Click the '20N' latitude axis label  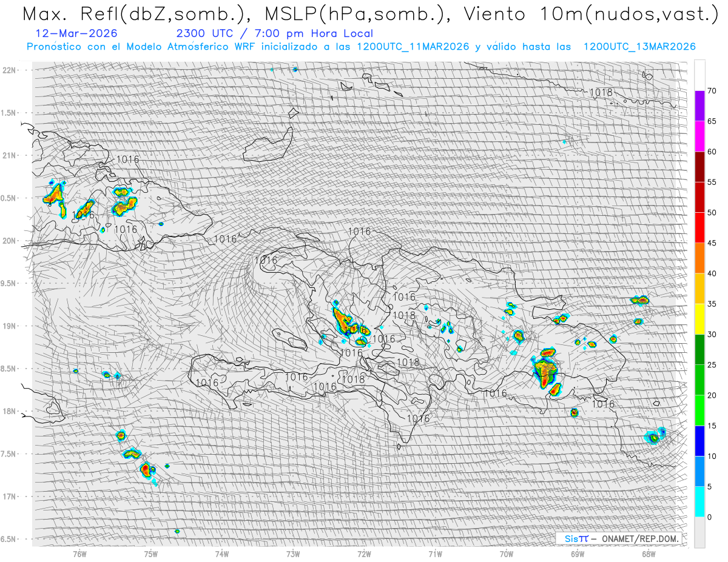10,241
